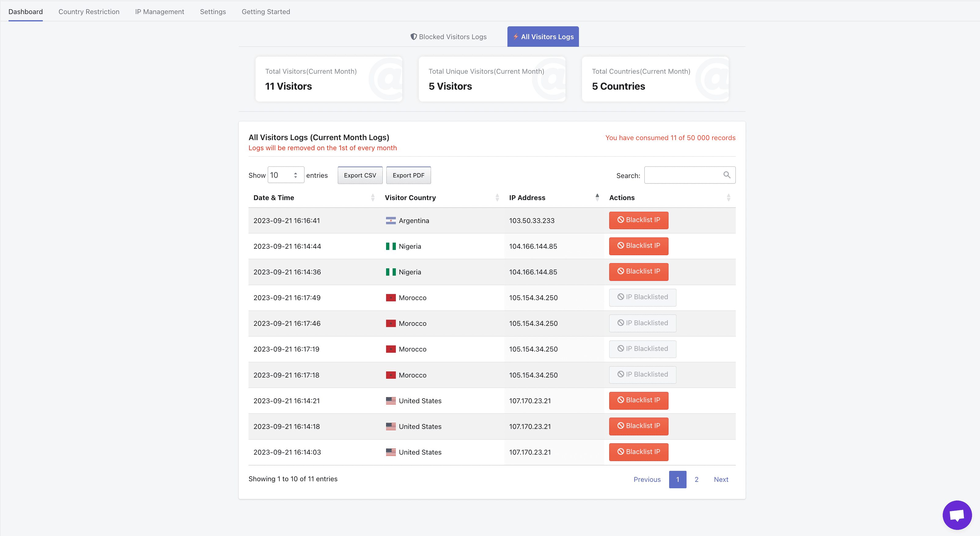980x536 pixels.
Task: Export visitor logs as PDF
Action: (408, 175)
